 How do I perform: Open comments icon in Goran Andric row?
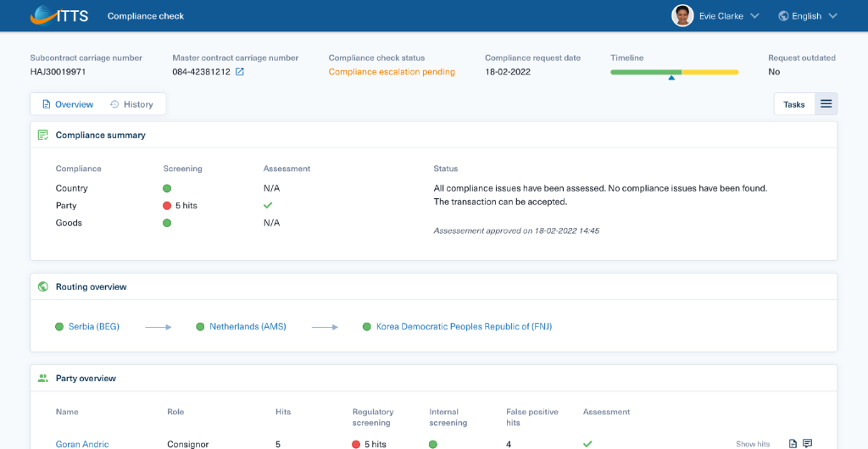pos(808,443)
